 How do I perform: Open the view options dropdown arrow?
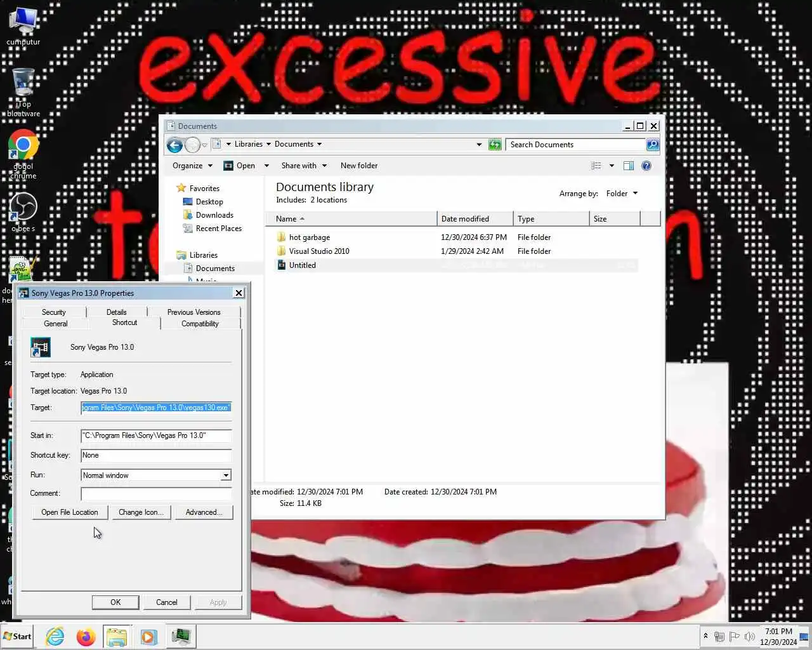[x=612, y=166]
